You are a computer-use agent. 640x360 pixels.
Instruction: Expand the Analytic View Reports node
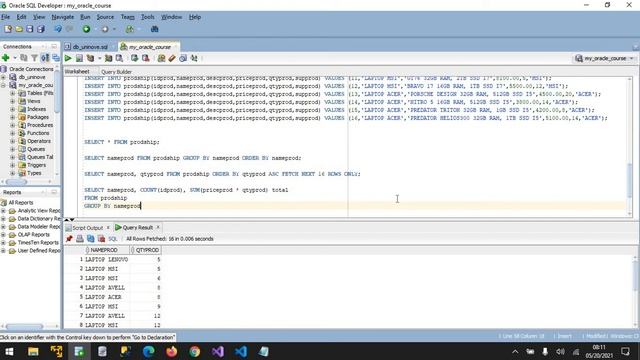[3, 211]
